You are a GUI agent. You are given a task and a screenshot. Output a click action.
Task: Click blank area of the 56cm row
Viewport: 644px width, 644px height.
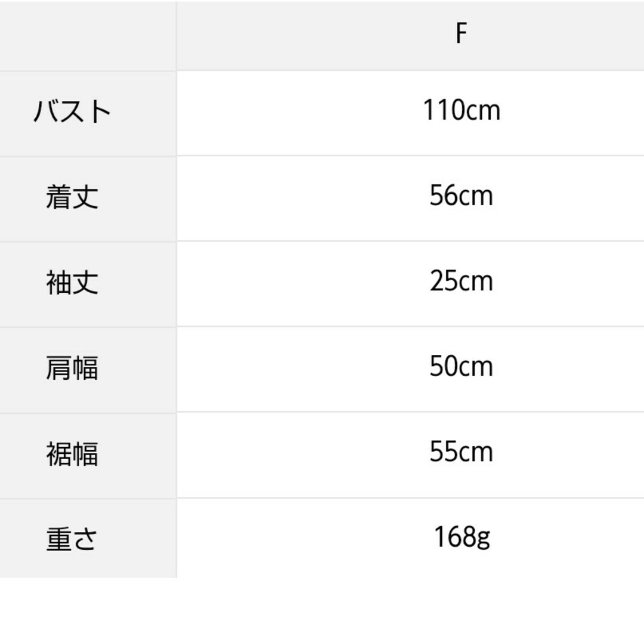[x=287, y=199]
